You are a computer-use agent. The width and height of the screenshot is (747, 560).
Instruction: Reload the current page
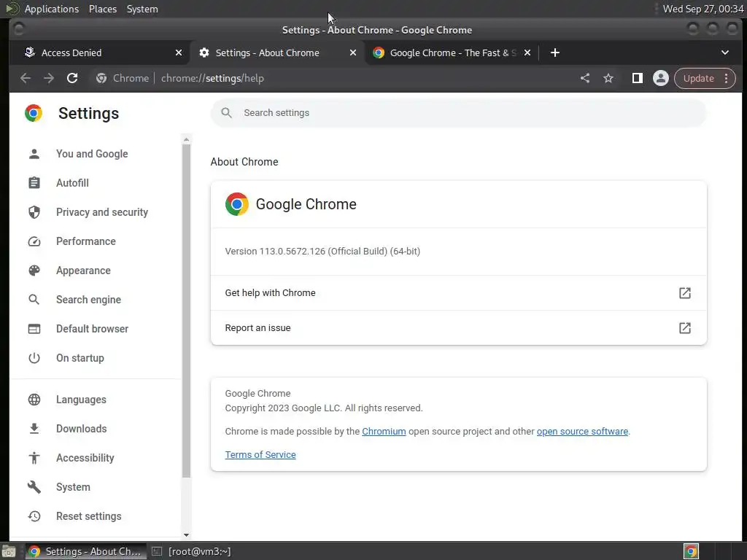coord(72,78)
